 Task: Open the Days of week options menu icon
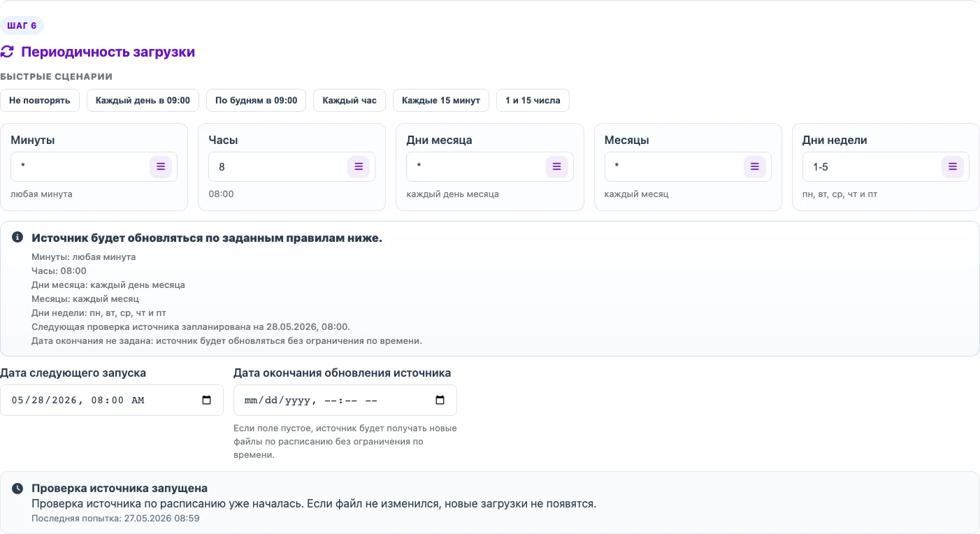[952, 167]
